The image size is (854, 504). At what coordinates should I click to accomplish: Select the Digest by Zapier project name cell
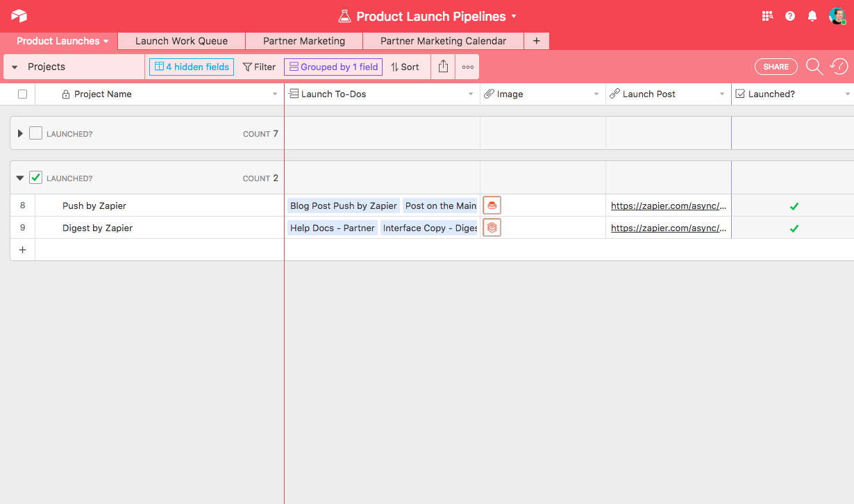click(x=160, y=228)
